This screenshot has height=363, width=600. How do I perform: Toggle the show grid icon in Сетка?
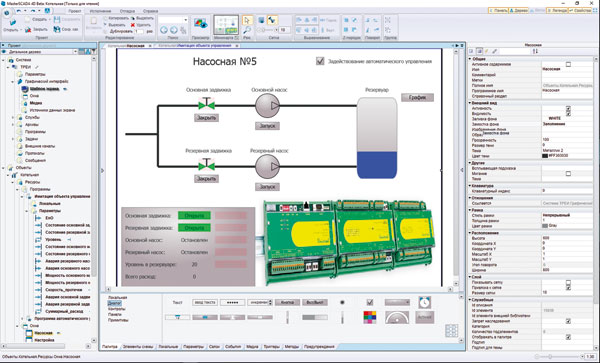pyautogui.click(x=262, y=20)
